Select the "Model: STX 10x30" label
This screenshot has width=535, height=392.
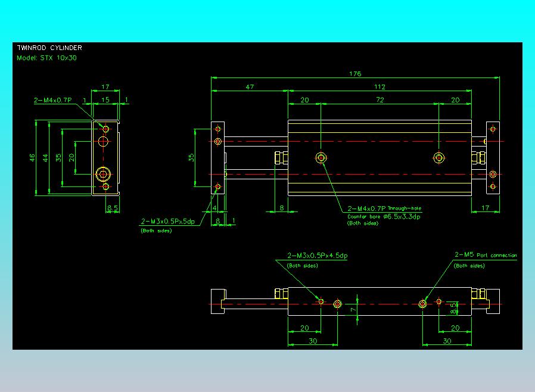point(46,58)
